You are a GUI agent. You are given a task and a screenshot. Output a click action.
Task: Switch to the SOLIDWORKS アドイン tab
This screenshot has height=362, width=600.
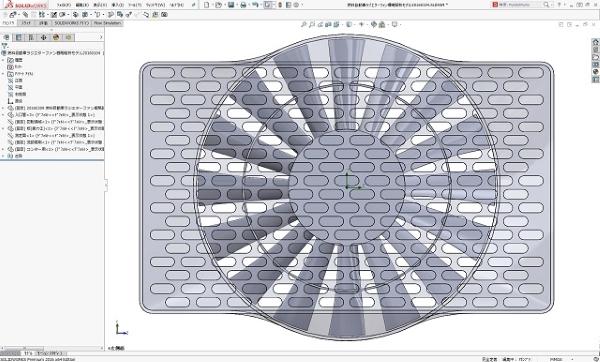pyautogui.click(x=72, y=23)
